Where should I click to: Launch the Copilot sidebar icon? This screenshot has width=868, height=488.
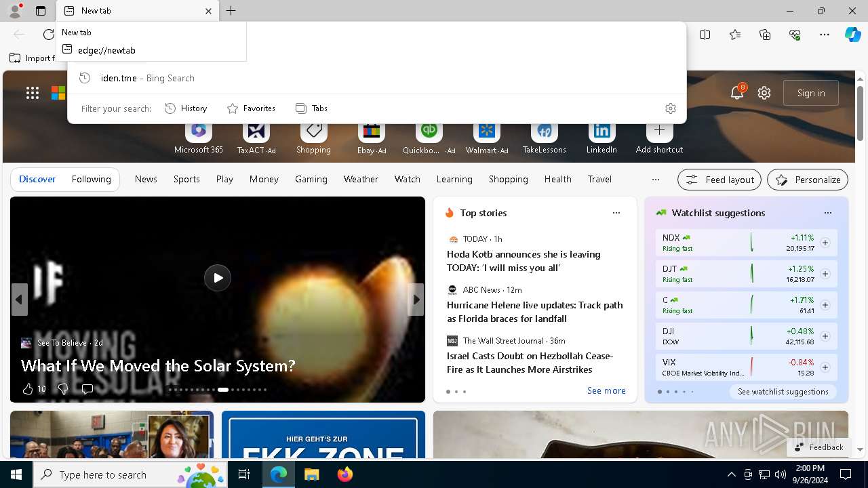point(852,35)
